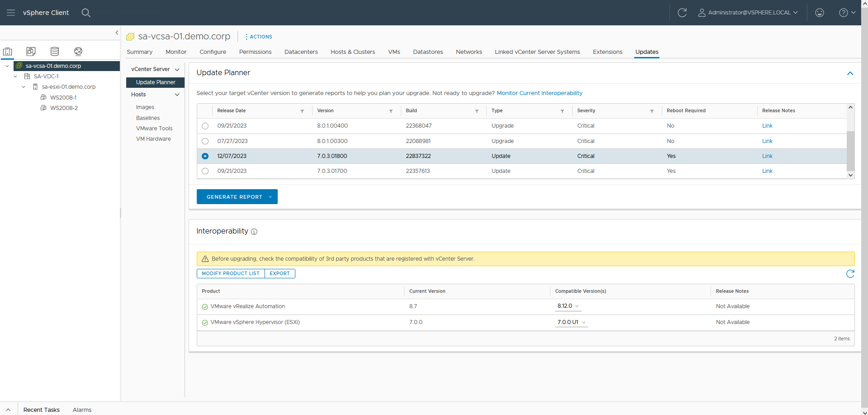Expand the Recent Tasks bottom panel
Screen dimensions: 868x415
point(8,410)
